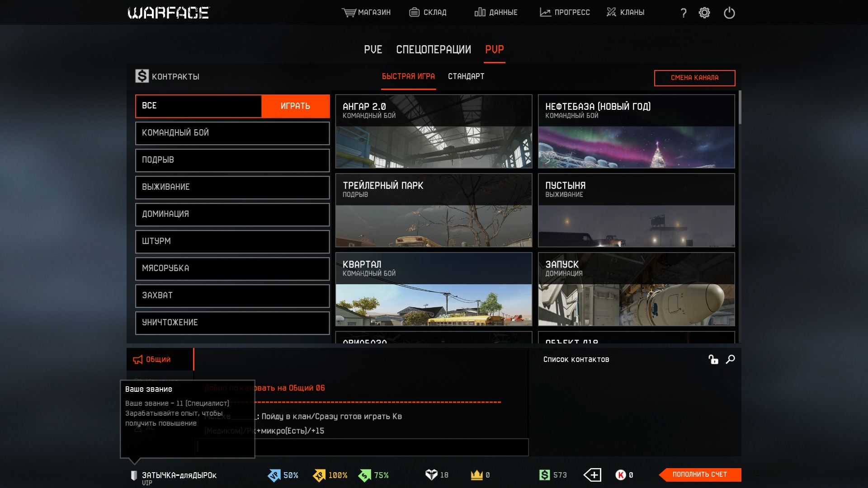Click the add currency plus icon
868x488 pixels.
pos(592,475)
